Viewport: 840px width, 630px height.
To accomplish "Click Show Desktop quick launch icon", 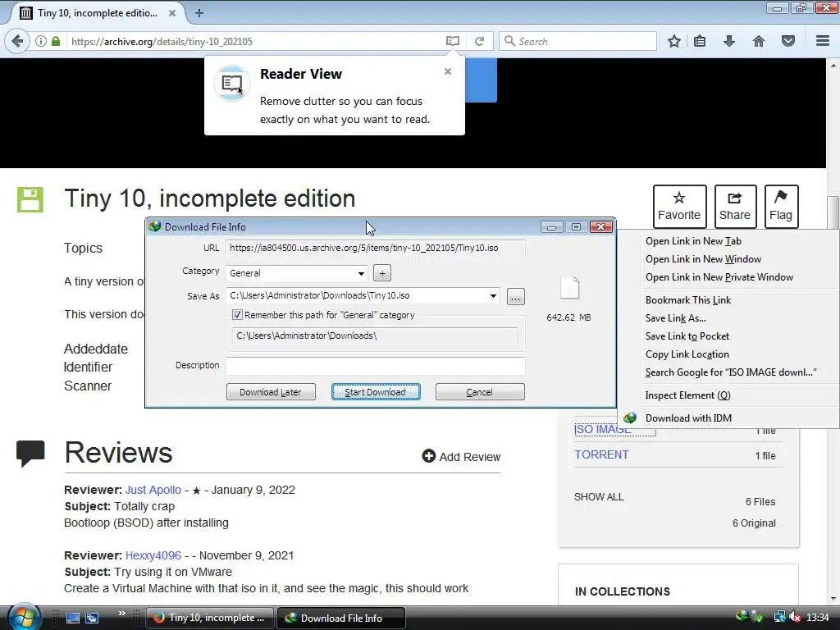I will coord(73,618).
